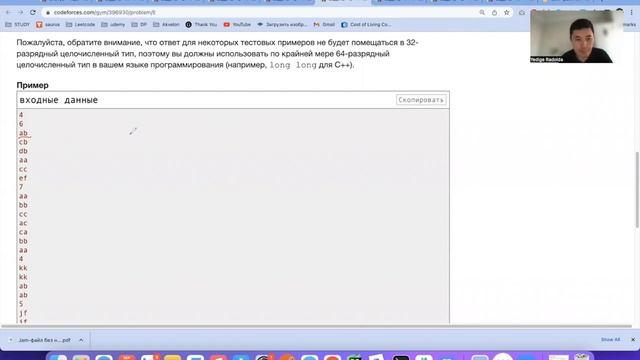
Task: Click the 'Пример' heading
Action: click(32, 85)
